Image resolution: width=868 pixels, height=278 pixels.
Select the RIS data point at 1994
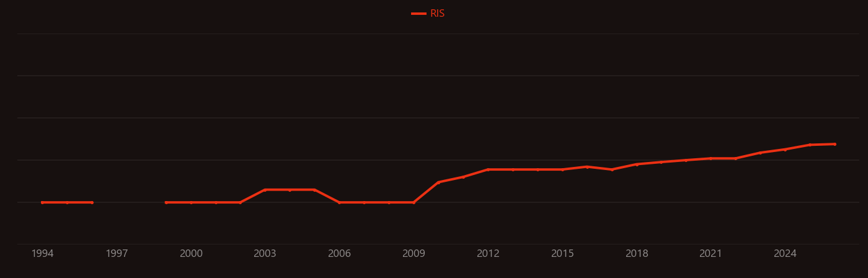click(42, 202)
